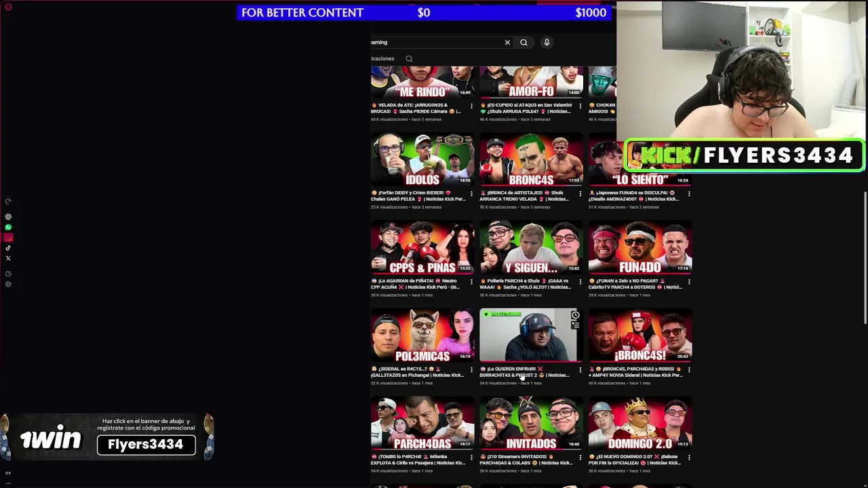Play the Joker BRONC4S thumbnail video
The image size is (868, 488).
point(532,159)
